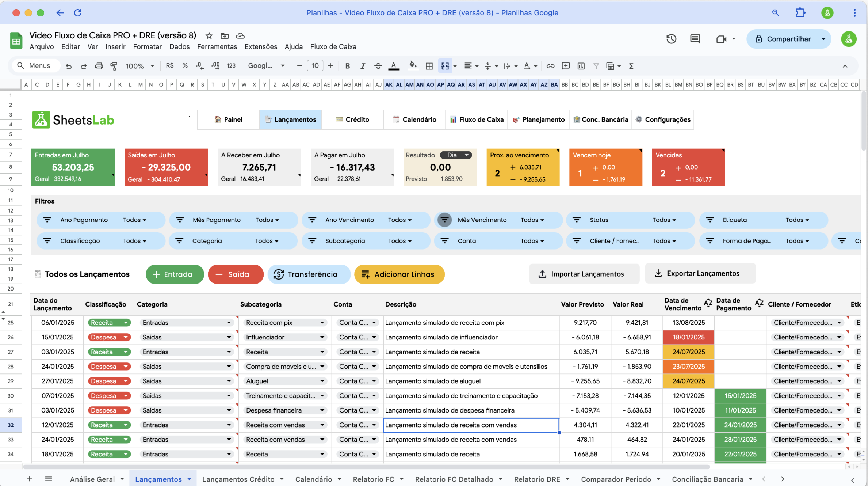Image resolution: width=868 pixels, height=486 pixels.
Task: Click the insert chart icon
Action: (581, 66)
